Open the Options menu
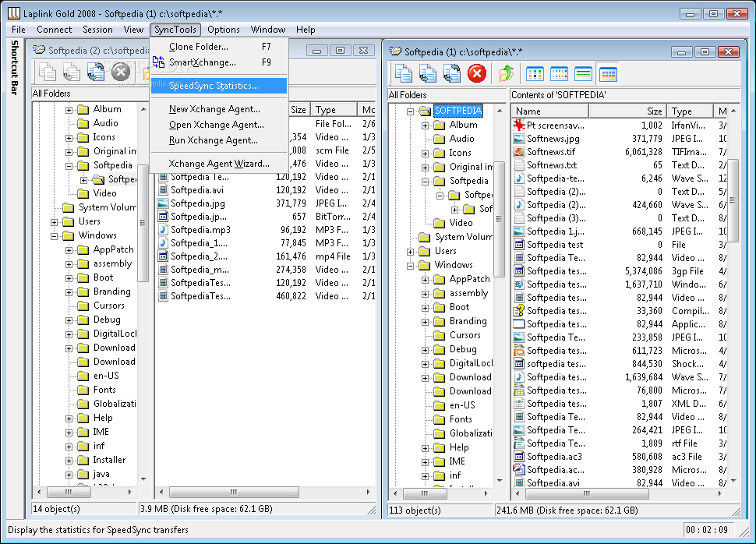 [223, 30]
